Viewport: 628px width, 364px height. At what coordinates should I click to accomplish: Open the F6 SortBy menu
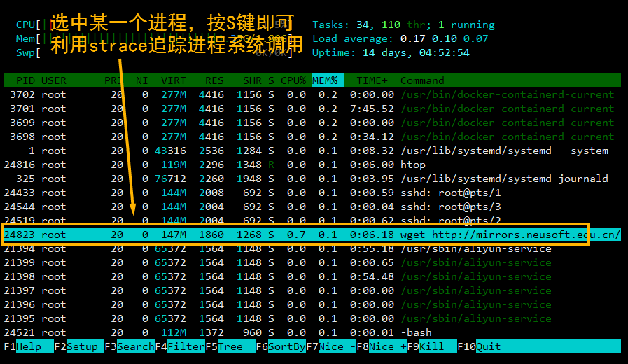pos(286,346)
